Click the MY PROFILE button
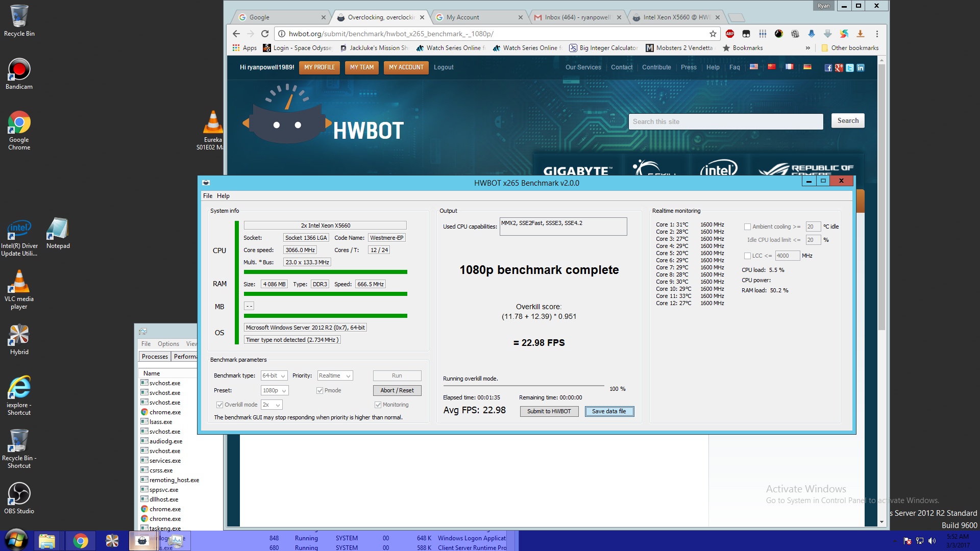The image size is (980, 551). pos(320,67)
